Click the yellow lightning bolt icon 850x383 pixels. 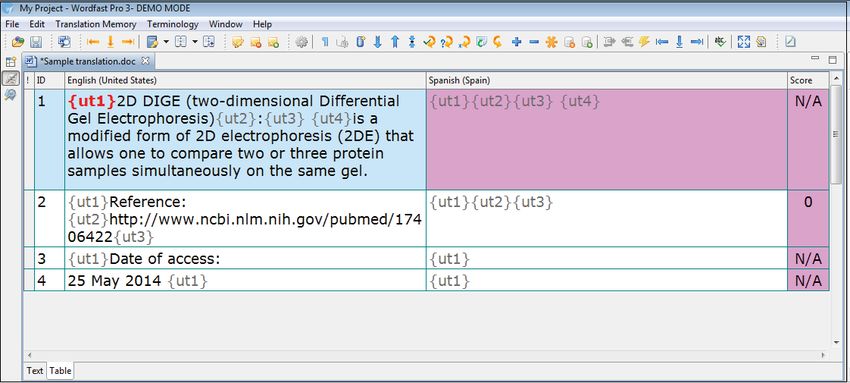tap(644, 42)
